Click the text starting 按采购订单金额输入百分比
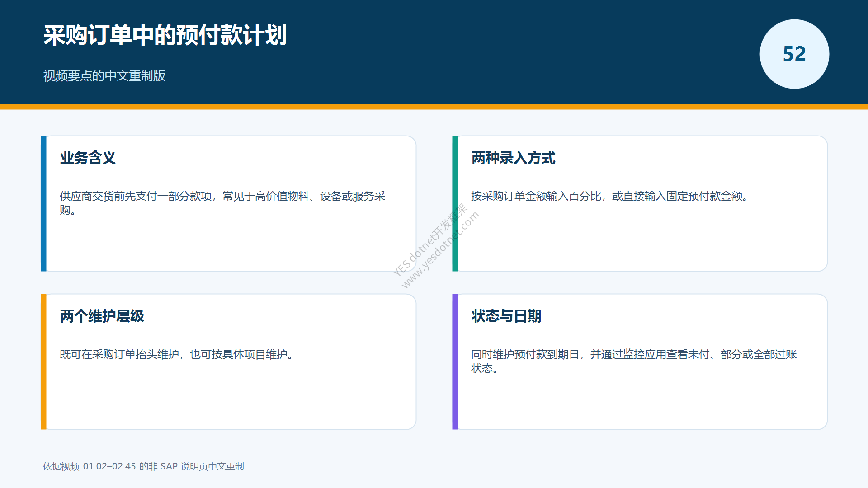This screenshot has height=488, width=868. 610,196
